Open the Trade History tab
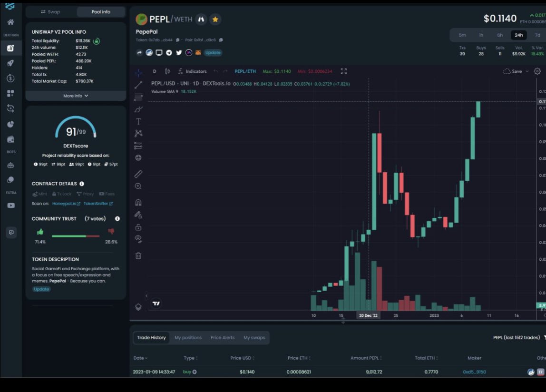 coord(151,338)
